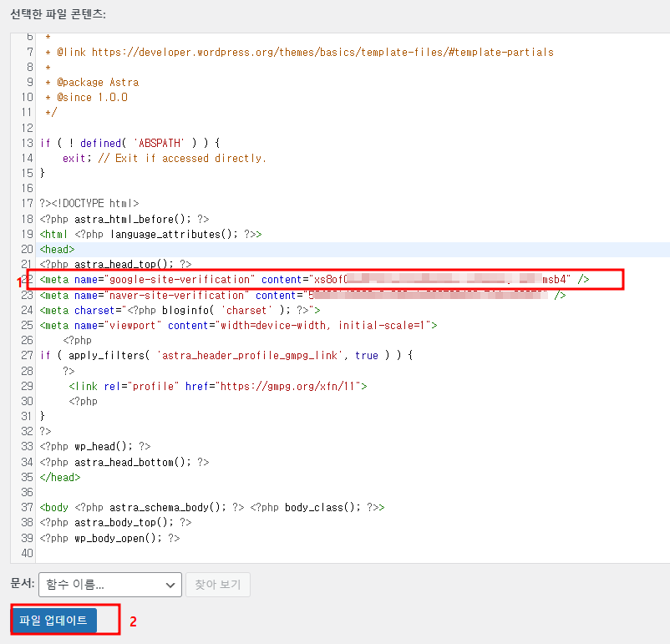
Task: Click the wp_body_open() line
Action: pos(109,538)
